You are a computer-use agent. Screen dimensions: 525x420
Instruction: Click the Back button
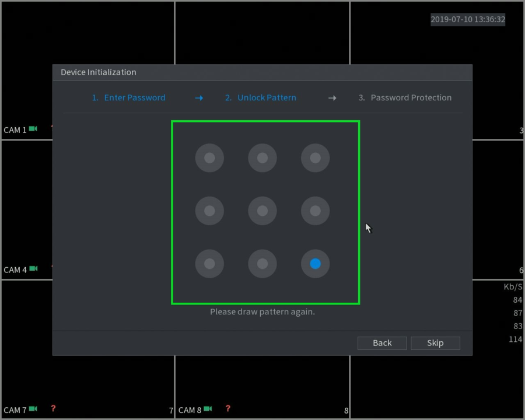click(x=382, y=343)
